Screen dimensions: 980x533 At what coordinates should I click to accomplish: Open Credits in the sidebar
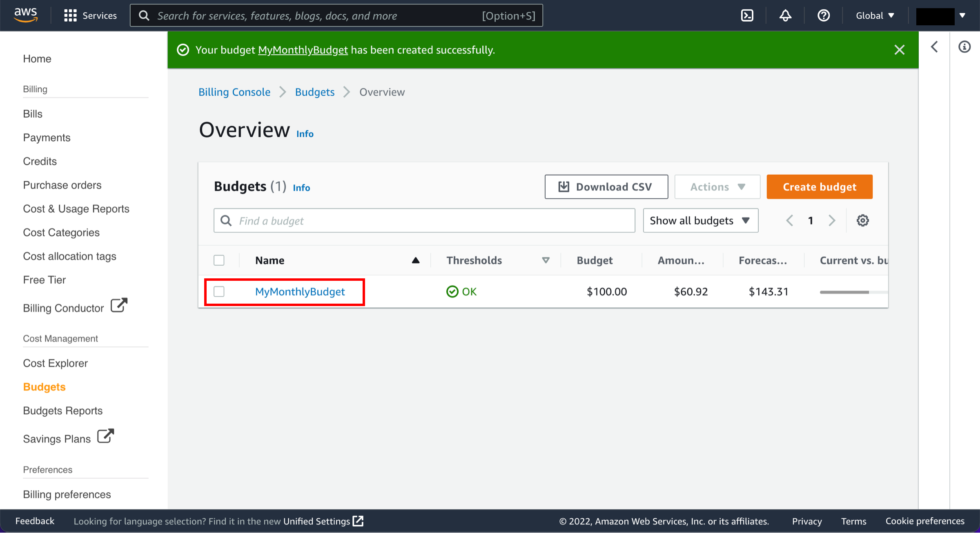click(40, 161)
